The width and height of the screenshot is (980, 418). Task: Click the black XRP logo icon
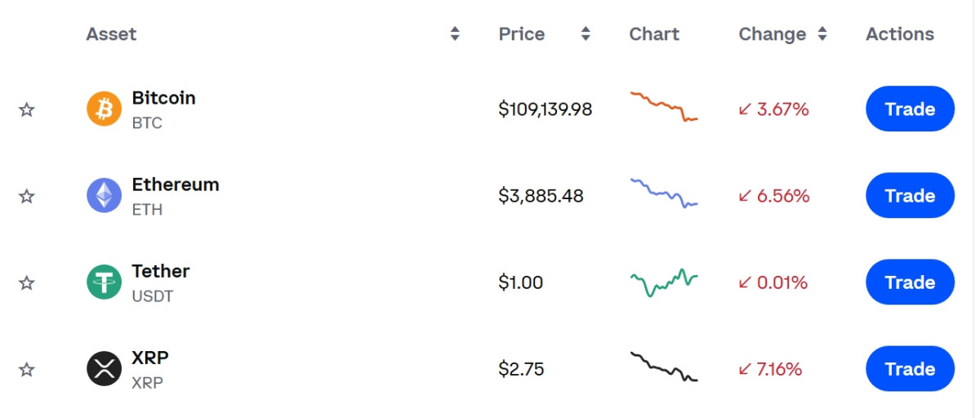[x=104, y=369]
